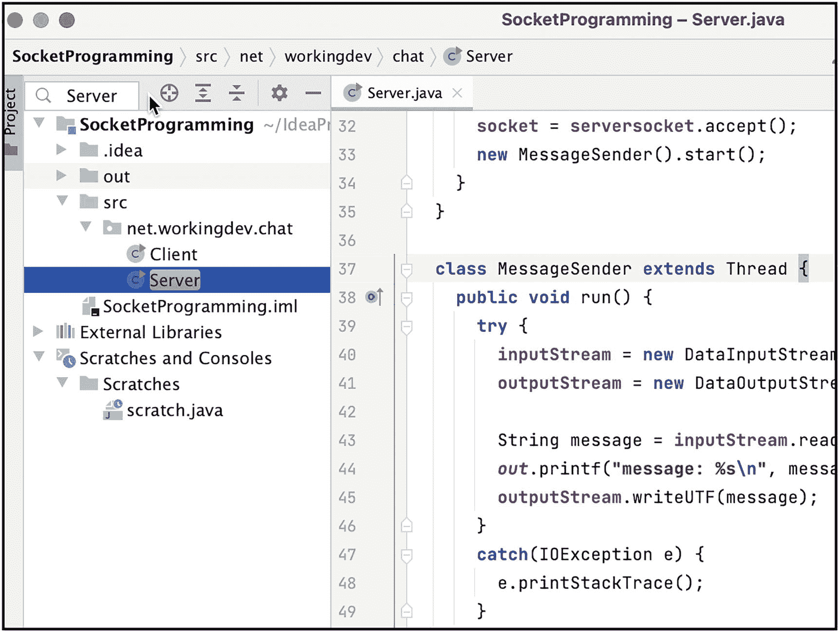Open Project panel settings gear
840x633 pixels.
[279, 93]
